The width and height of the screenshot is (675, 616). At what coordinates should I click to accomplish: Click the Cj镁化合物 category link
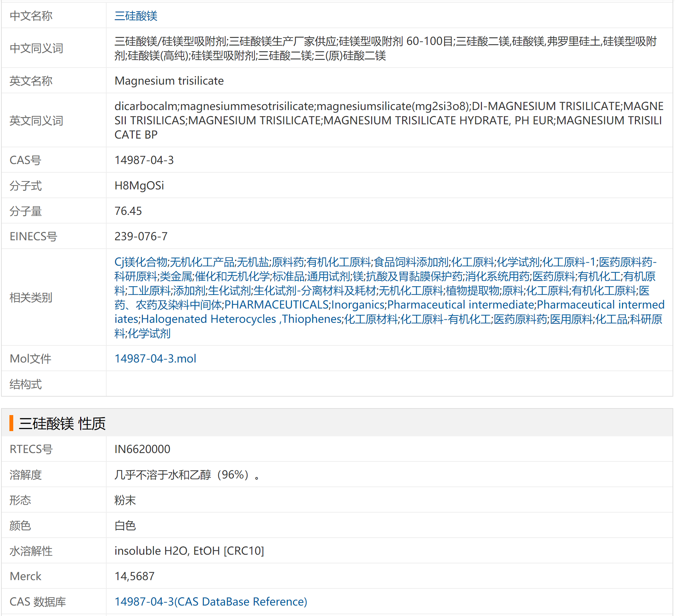click(x=141, y=262)
